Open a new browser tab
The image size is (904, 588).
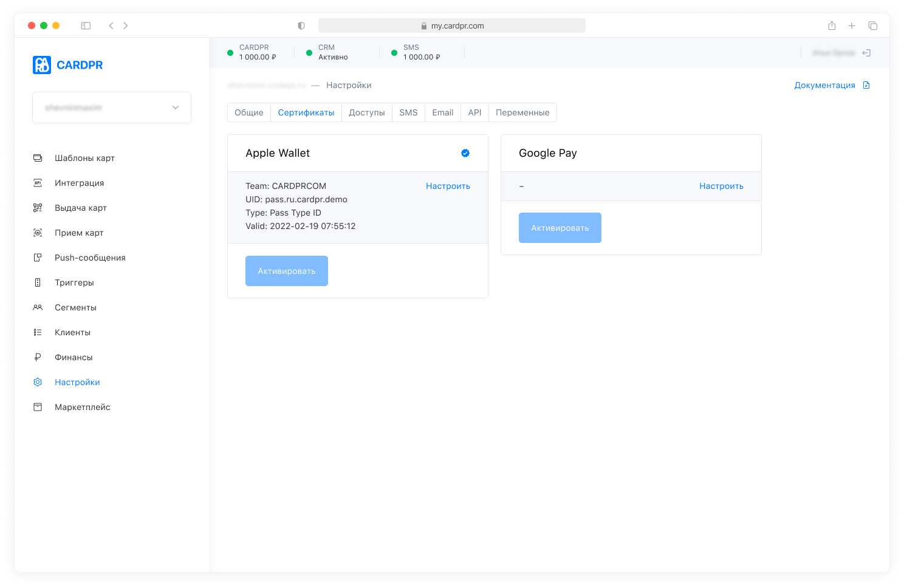click(852, 26)
